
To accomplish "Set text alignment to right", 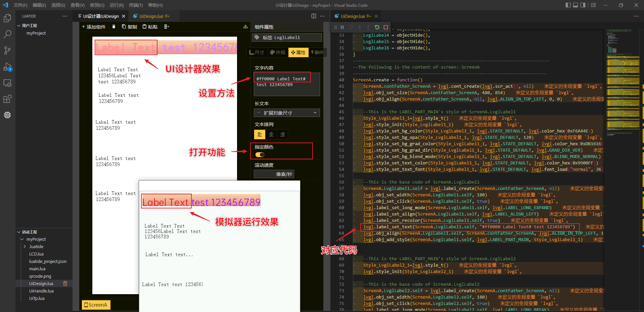I will pos(282,134).
